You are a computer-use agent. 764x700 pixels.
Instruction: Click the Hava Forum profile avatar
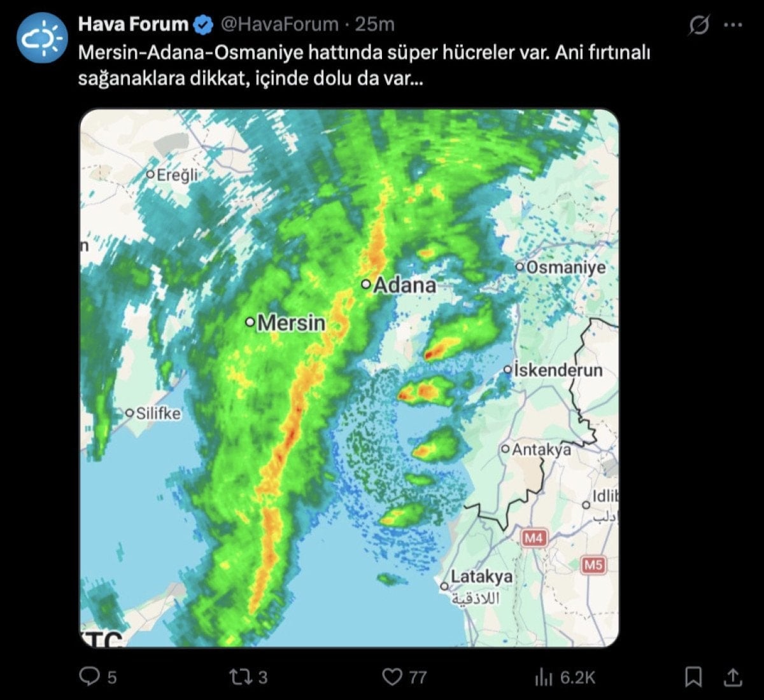coord(42,38)
